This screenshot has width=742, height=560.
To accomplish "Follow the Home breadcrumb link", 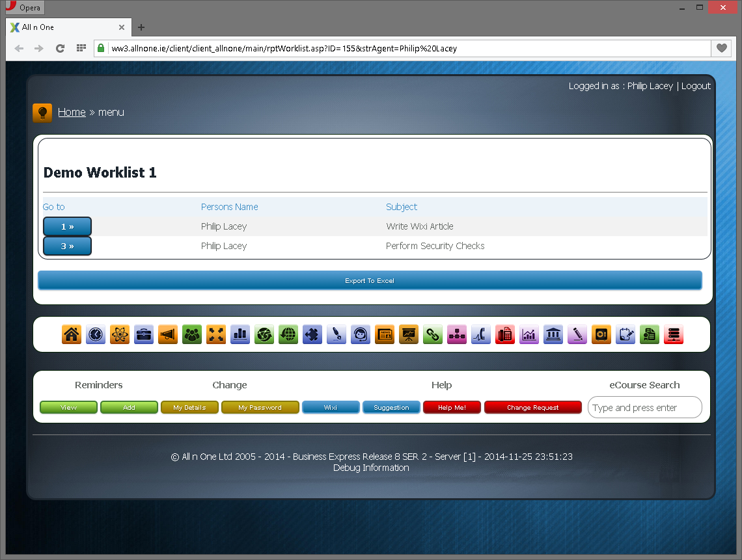I will (72, 112).
